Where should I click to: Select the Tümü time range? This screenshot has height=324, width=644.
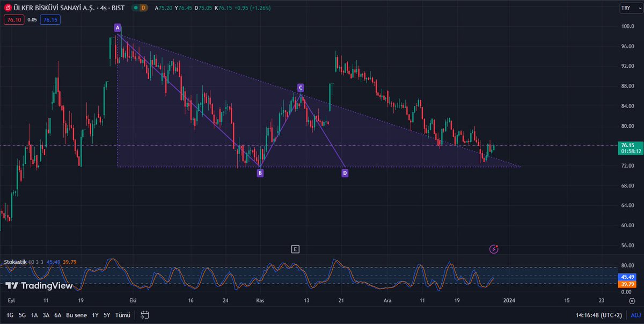(122, 315)
